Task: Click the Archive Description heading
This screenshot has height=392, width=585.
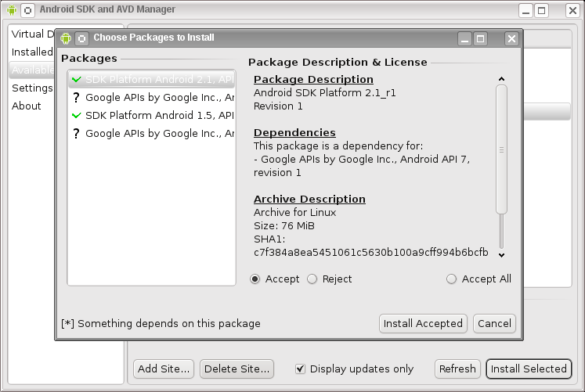Action: [x=309, y=200]
